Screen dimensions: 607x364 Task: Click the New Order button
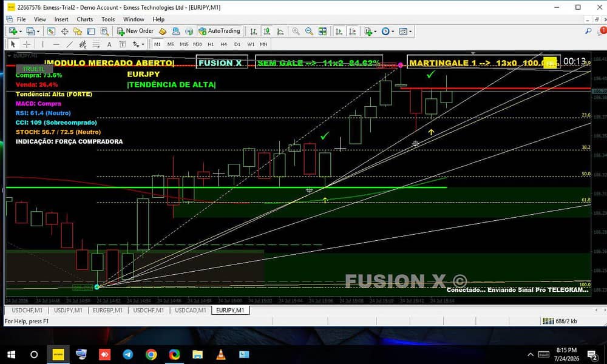coord(135,31)
